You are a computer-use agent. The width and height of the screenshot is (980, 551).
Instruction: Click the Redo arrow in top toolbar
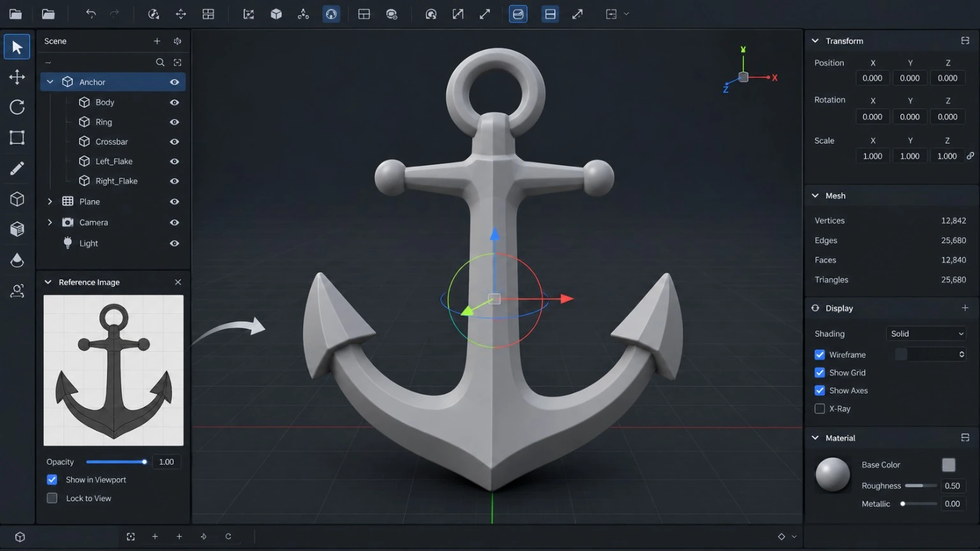(x=114, y=14)
